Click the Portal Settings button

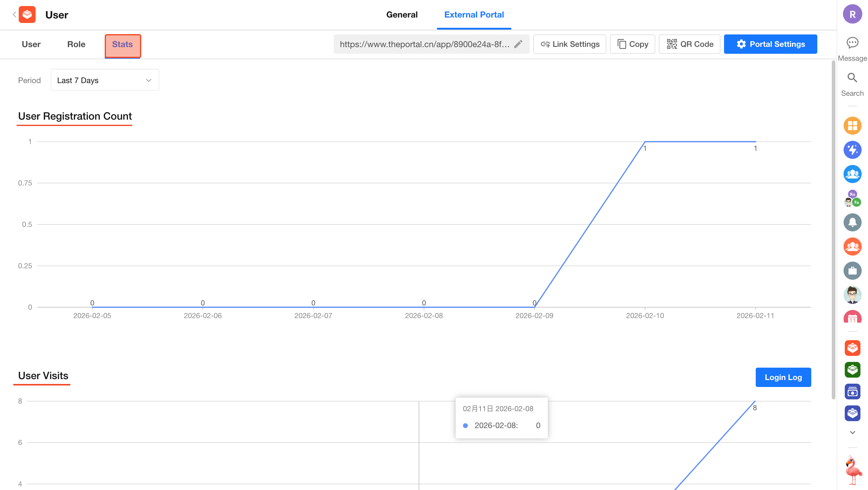click(x=770, y=44)
